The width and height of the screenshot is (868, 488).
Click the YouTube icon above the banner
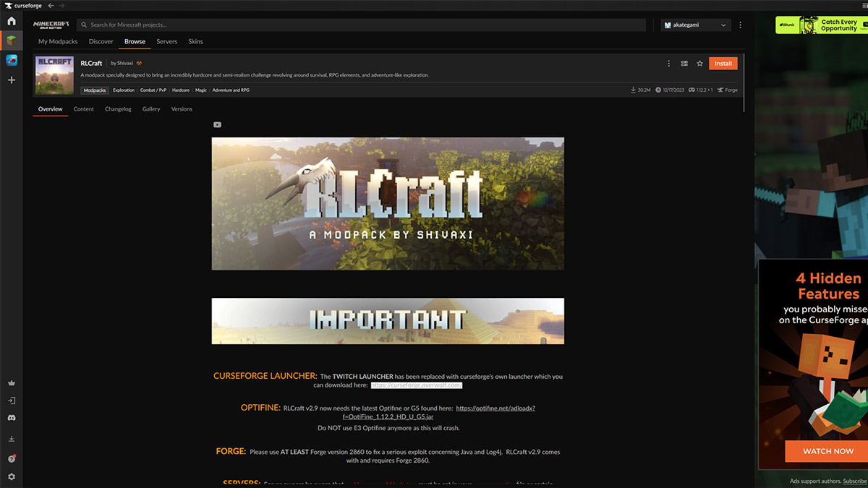pos(217,124)
